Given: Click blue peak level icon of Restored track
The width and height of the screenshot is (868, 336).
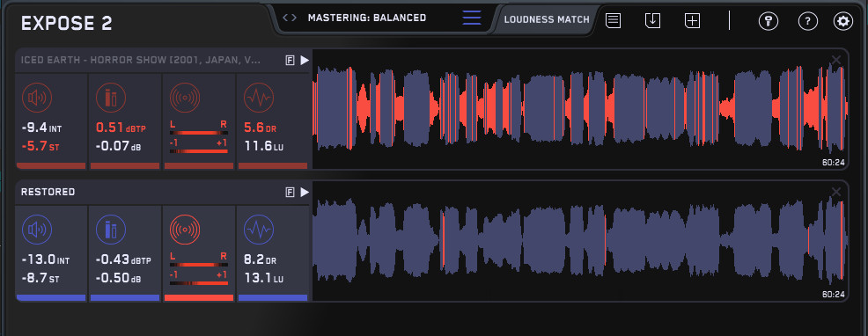Looking at the screenshot, I should (x=110, y=230).
